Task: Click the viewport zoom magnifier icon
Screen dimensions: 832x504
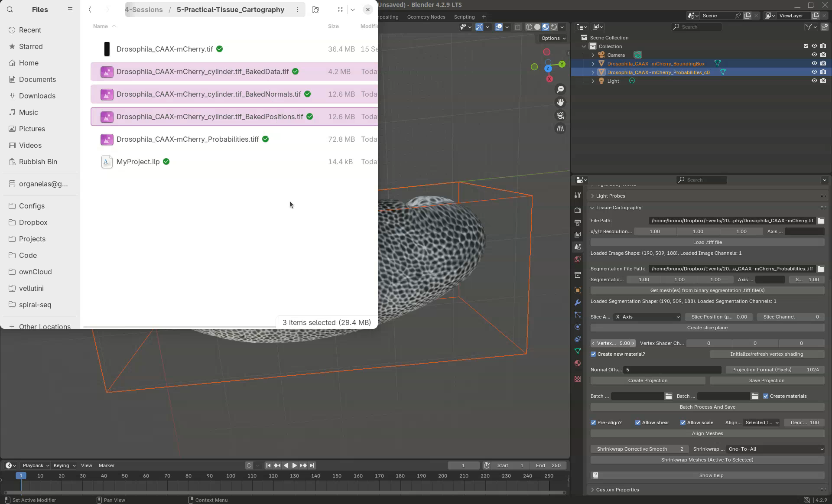Action: [560, 89]
